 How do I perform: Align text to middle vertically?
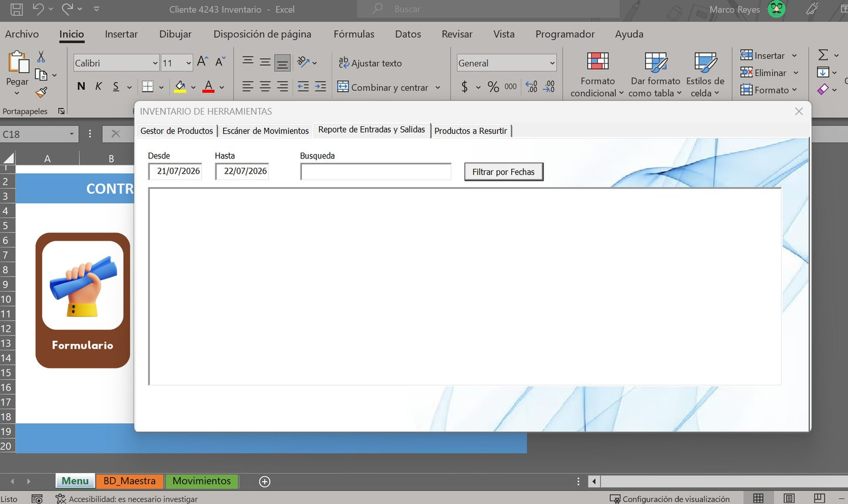coord(265,62)
